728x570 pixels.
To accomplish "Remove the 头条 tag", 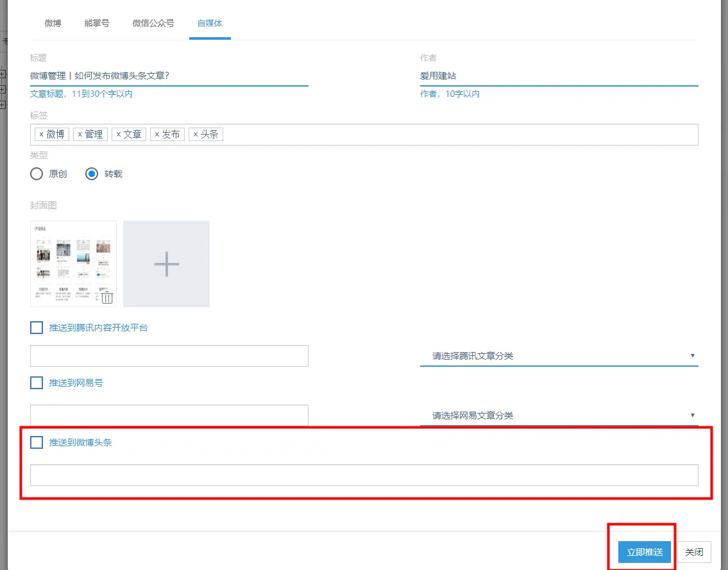I will pyautogui.click(x=196, y=135).
